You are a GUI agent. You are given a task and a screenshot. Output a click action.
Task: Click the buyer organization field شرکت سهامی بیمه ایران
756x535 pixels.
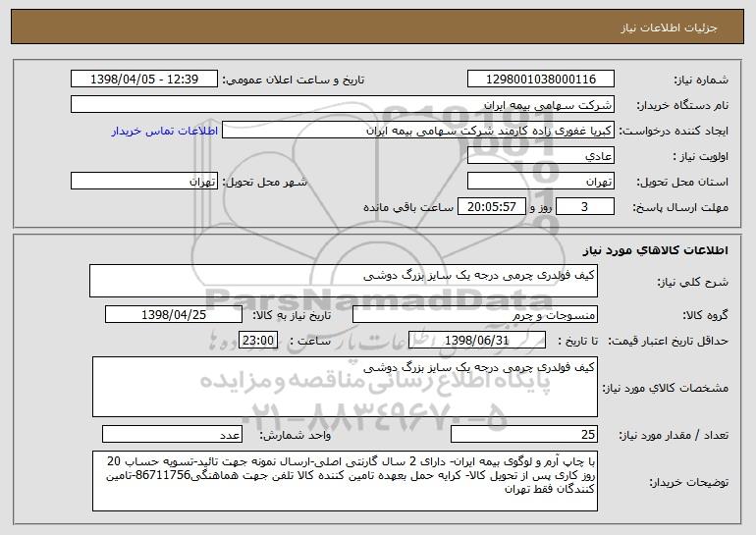click(x=343, y=105)
